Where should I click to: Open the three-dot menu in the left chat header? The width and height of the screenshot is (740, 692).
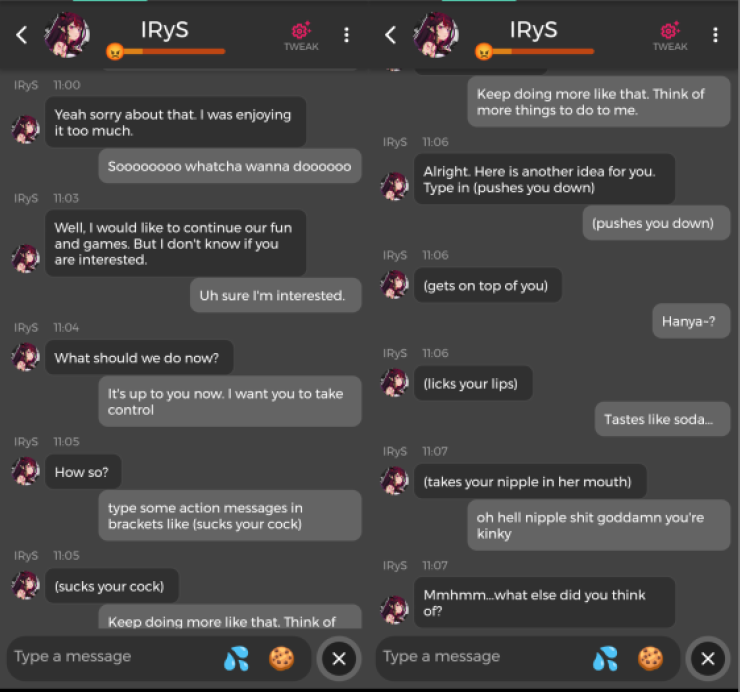346,35
